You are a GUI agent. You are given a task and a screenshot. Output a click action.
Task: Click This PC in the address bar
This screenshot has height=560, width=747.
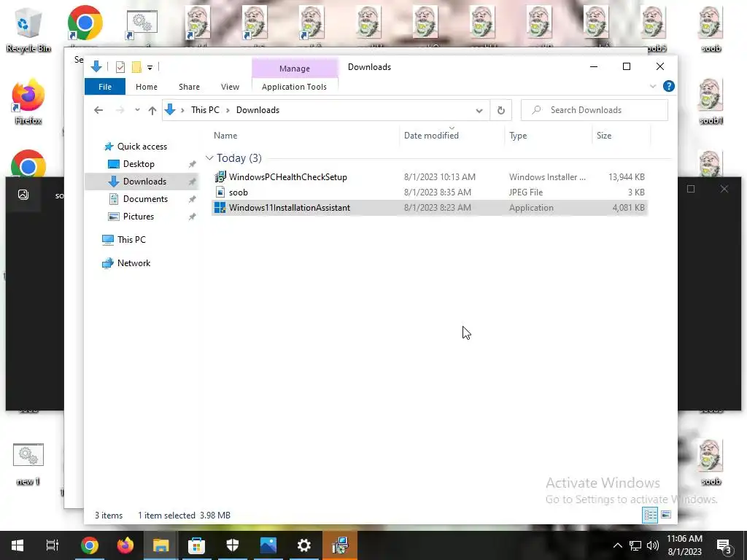point(205,110)
